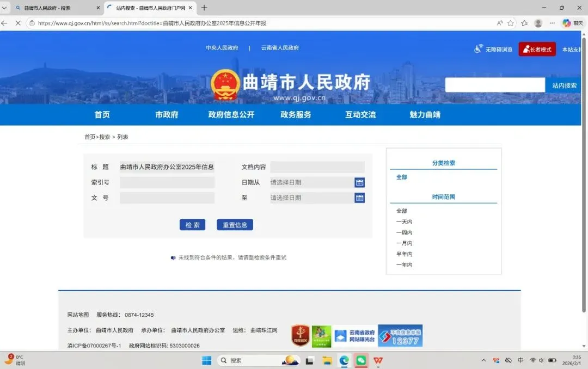Filter results to 一年内

click(x=404, y=265)
